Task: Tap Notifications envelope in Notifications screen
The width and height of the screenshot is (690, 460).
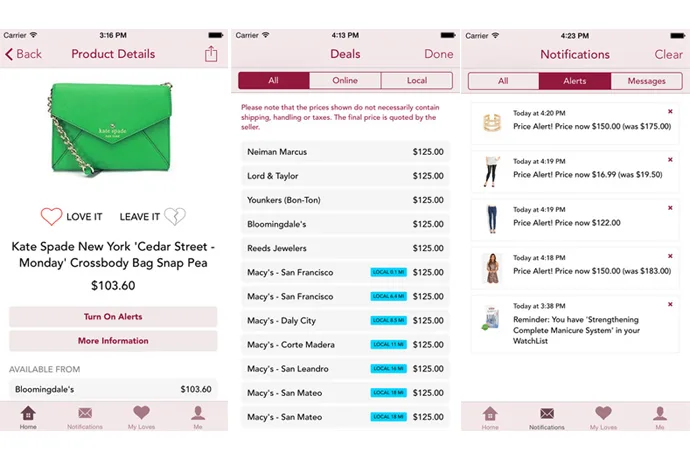Action: 547,418
